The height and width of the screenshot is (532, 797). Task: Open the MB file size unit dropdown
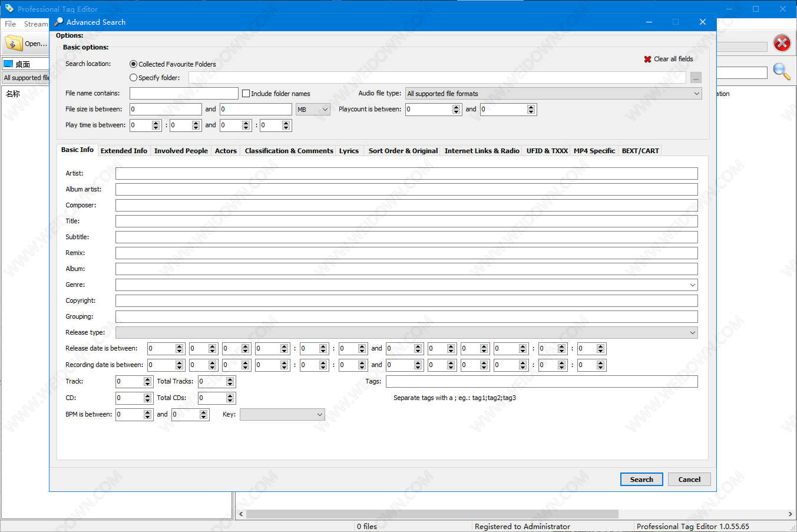click(x=313, y=110)
